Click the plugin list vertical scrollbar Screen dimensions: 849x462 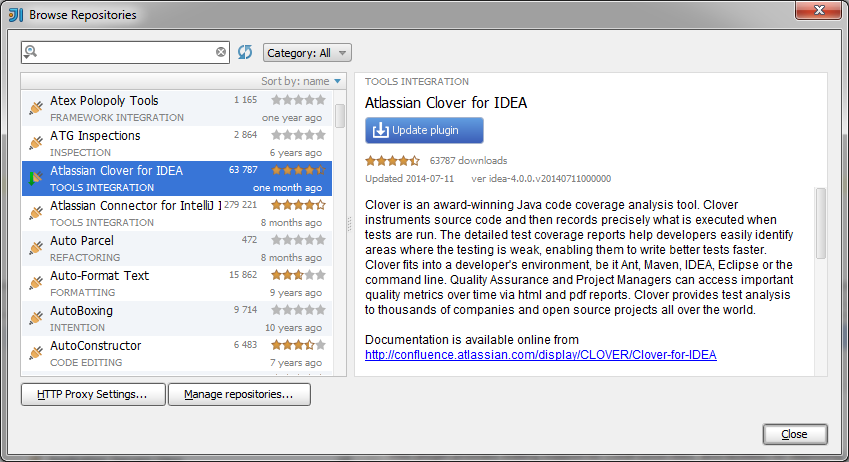coord(340,116)
